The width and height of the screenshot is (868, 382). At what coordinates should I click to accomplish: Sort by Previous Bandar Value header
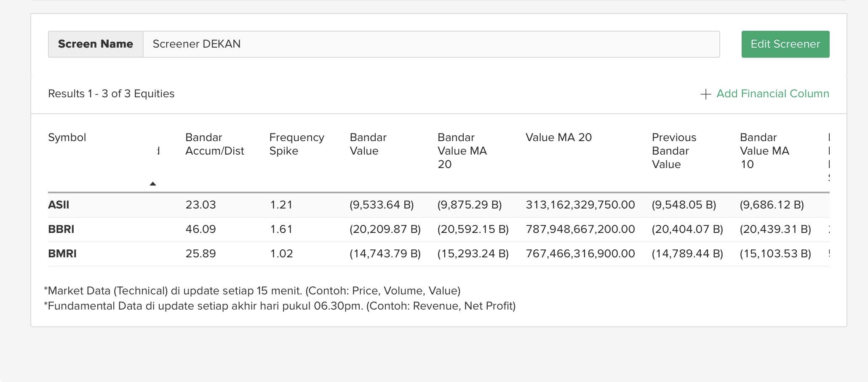[x=674, y=151]
